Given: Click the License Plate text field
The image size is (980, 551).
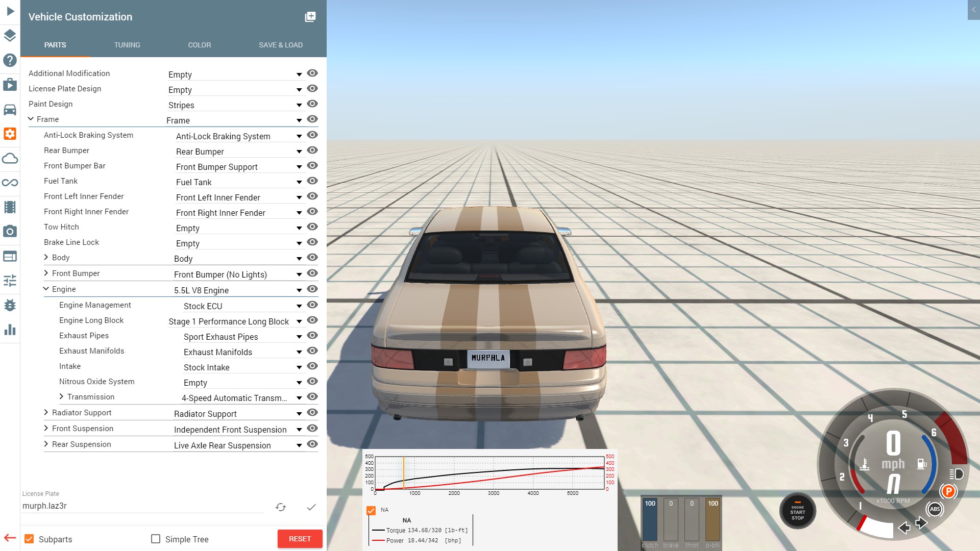Looking at the screenshot, I should coord(143,506).
